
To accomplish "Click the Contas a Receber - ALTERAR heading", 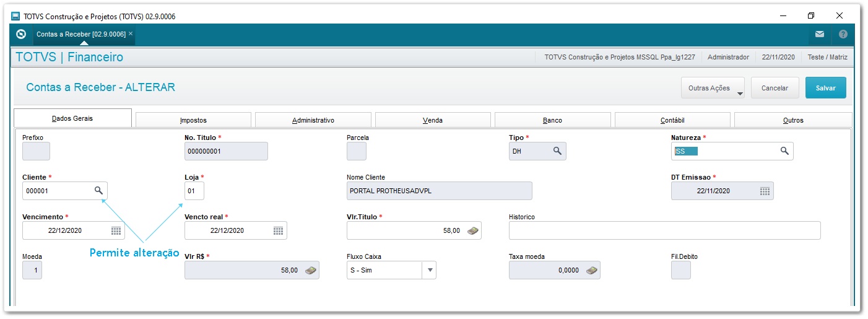I will pyautogui.click(x=101, y=87).
